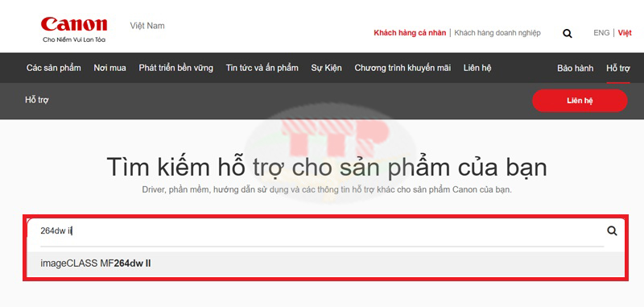Select the Hỗ trợ navigation tab
This screenshot has width=644, height=307.
[x=617, y=68]
